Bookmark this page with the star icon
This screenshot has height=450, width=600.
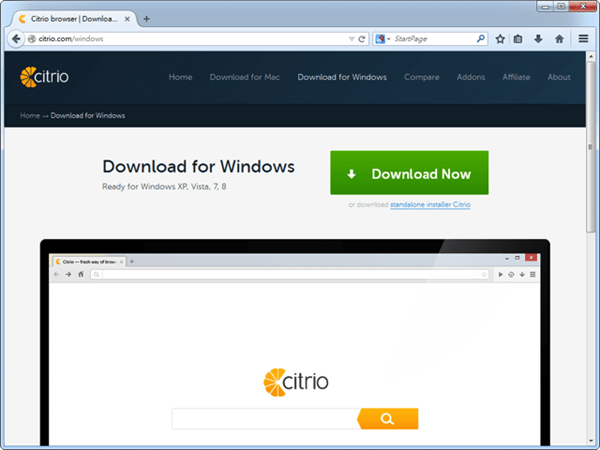click(500, 39)
